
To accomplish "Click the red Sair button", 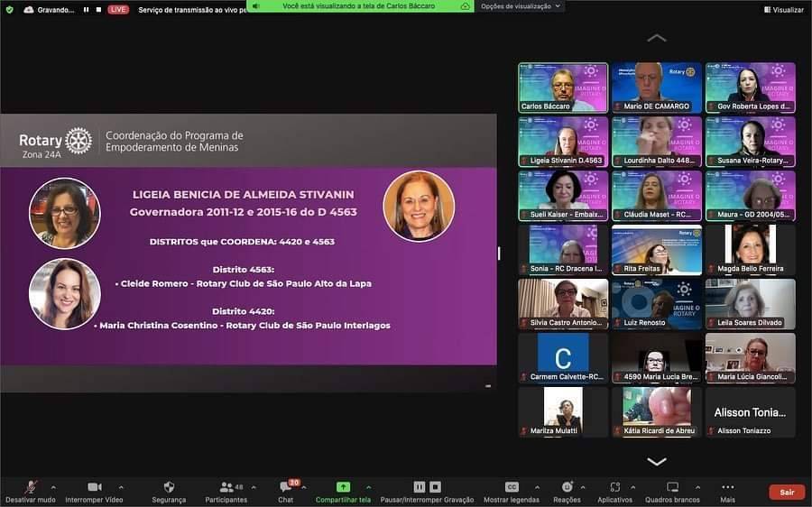I will [786, 492].
